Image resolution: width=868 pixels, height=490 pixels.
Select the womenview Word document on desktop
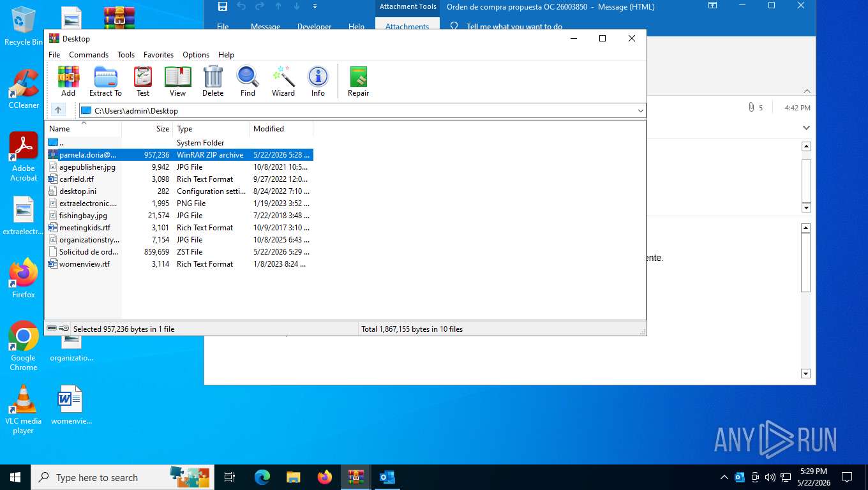pos(71,405)
